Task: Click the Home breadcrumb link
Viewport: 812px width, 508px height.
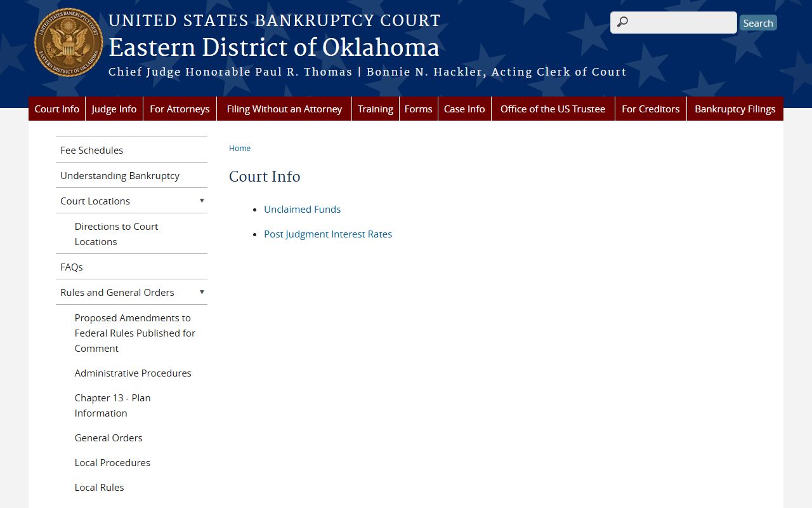Action: tap(240, 148)
